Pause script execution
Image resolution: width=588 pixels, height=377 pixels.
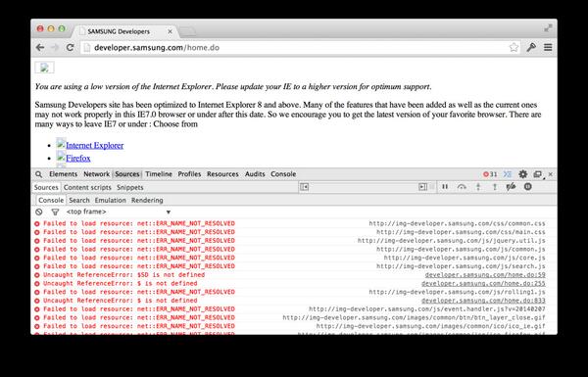point(445,187)
